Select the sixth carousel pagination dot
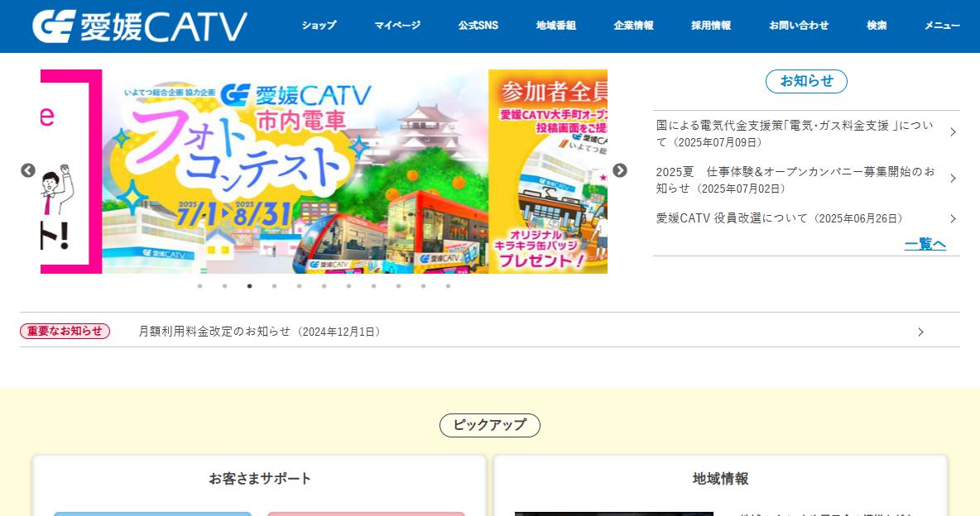 click(x=324, y=286)
